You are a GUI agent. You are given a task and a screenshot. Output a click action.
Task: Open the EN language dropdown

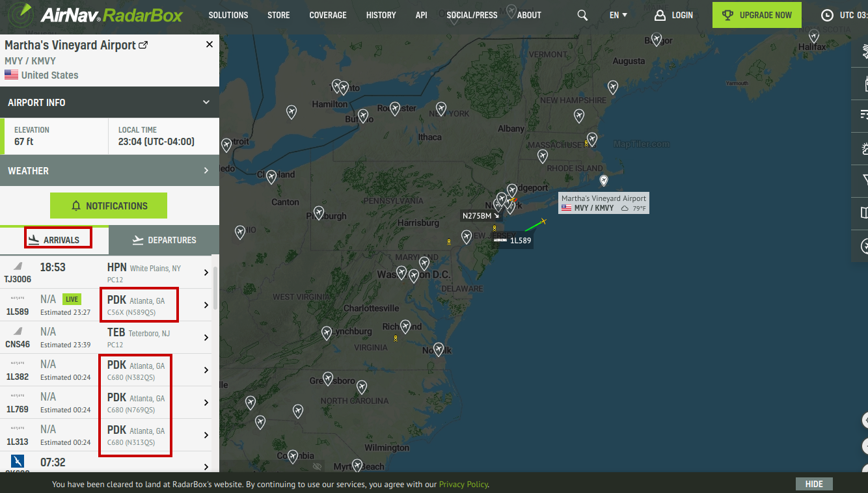pos(618,15)
